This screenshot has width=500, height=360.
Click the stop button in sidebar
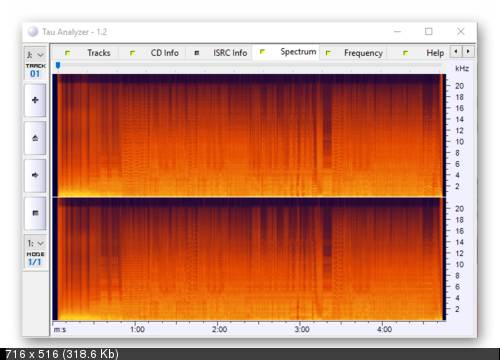coord(35,213)
